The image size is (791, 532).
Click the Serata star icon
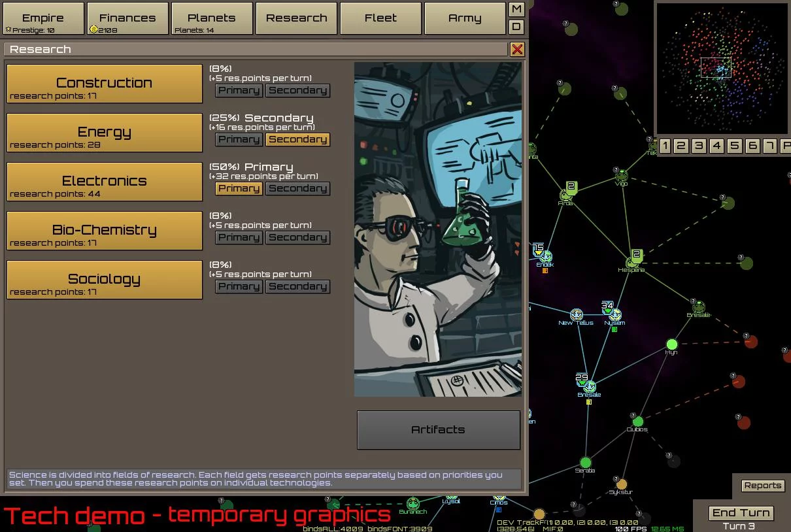point(585,463)
